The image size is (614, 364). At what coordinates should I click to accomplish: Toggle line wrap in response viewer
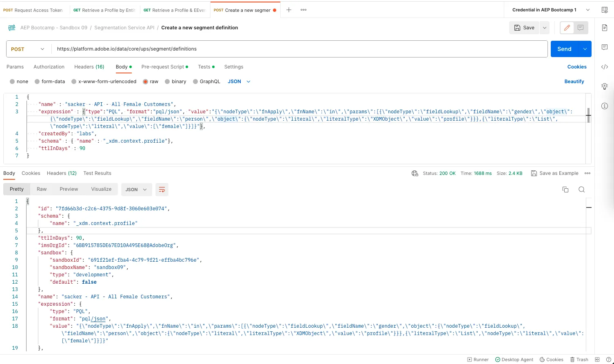click(x=162, y=190)
